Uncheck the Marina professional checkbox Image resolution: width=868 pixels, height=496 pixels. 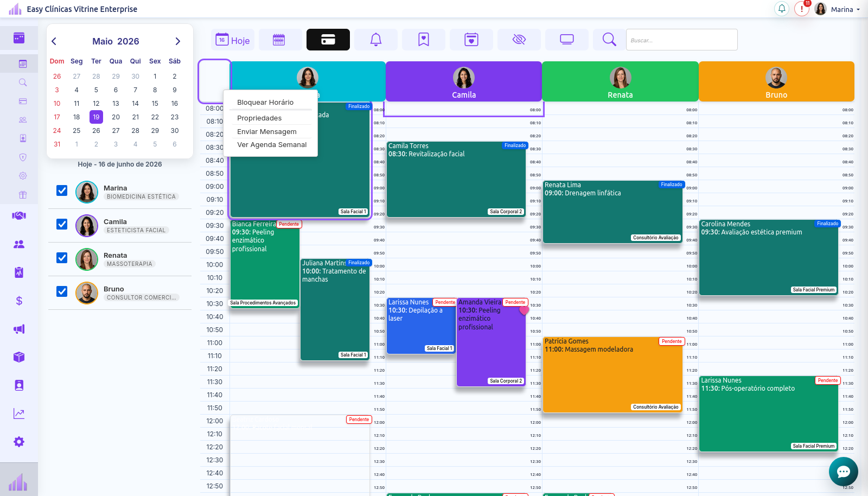pos(62,190)
